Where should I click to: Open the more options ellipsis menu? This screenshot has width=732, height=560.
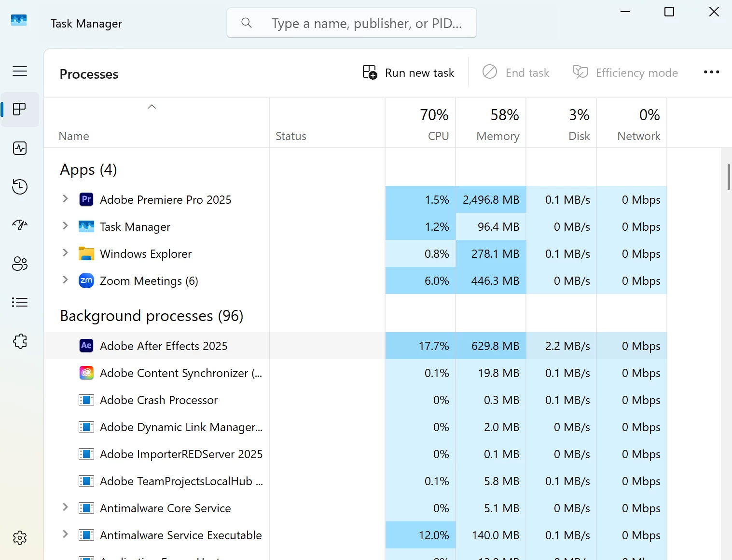(x=711, y=72)
